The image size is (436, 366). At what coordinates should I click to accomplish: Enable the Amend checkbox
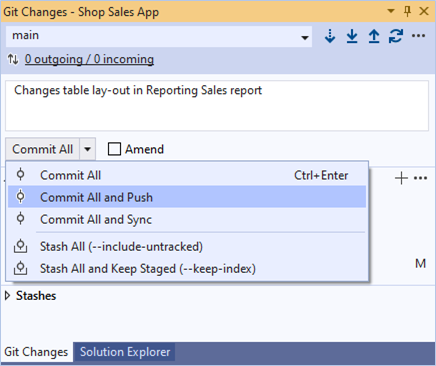pyautogui.click(x=114, y=149)
